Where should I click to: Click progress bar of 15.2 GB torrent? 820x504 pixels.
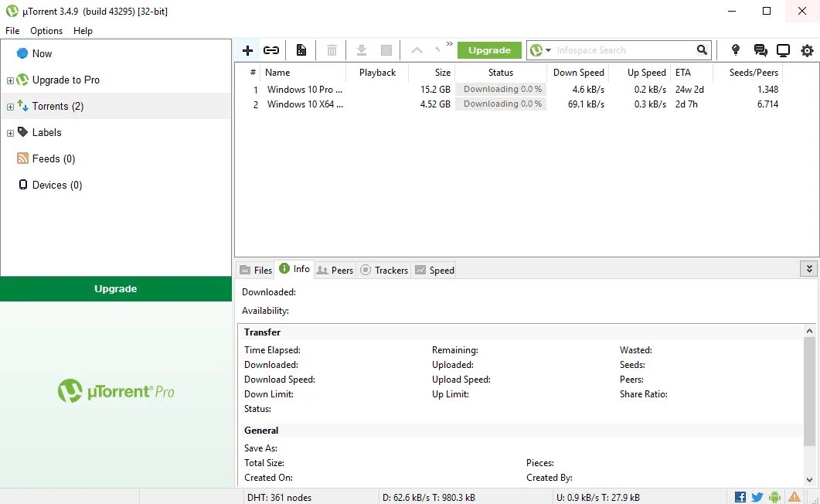(501, 90)
